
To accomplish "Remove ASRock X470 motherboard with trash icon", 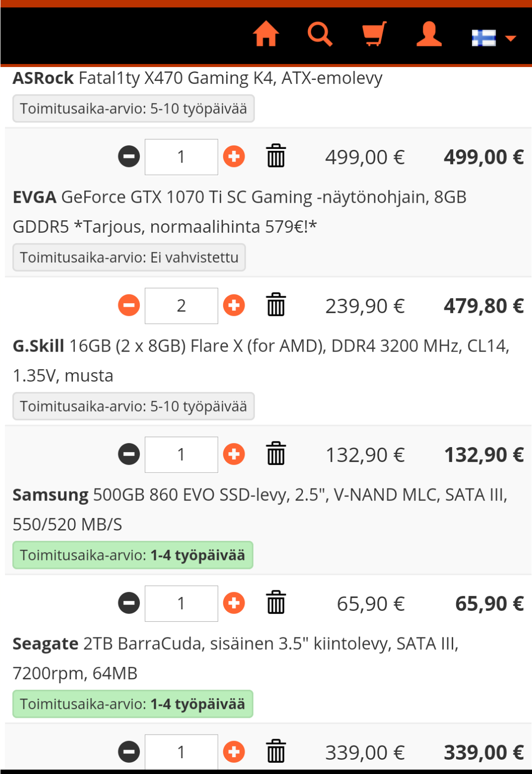I will (x=276, y=157).
